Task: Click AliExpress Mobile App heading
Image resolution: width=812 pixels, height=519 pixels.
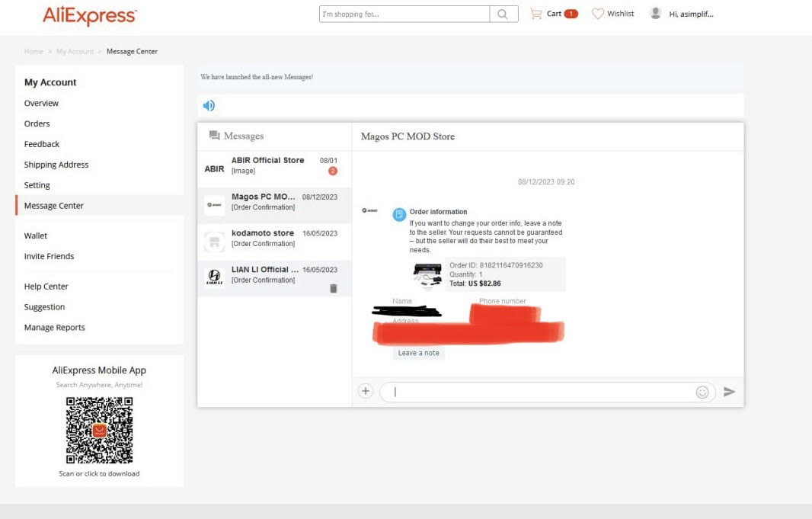Action: [99, 370]
